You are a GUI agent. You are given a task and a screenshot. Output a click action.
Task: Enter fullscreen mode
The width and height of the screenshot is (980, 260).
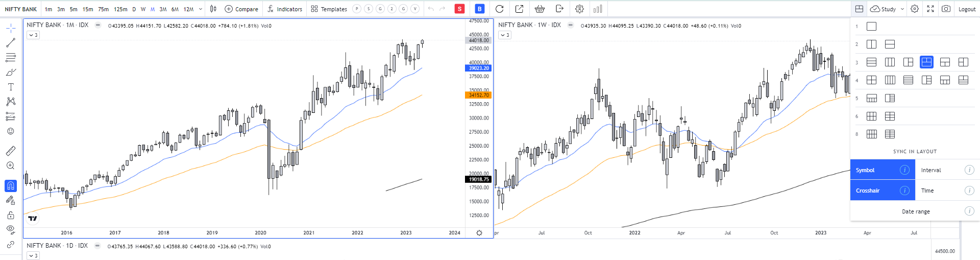(930, 9)
